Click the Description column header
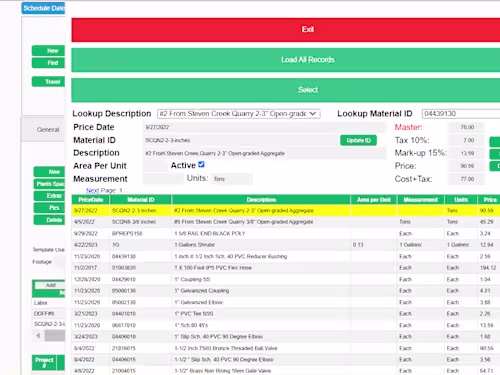Image resolution: width=500 pixels, height=375 pixels. pyautogui.click(x=261, y=200)
